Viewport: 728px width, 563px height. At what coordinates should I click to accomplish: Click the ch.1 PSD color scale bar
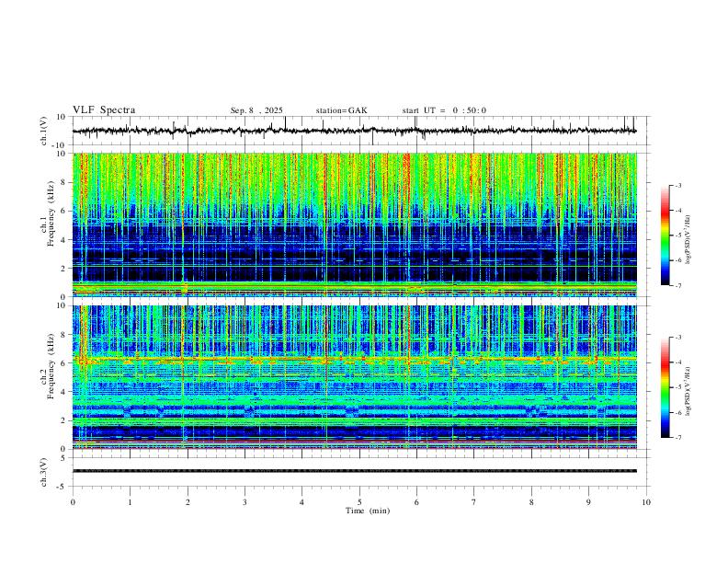(665, 236)
